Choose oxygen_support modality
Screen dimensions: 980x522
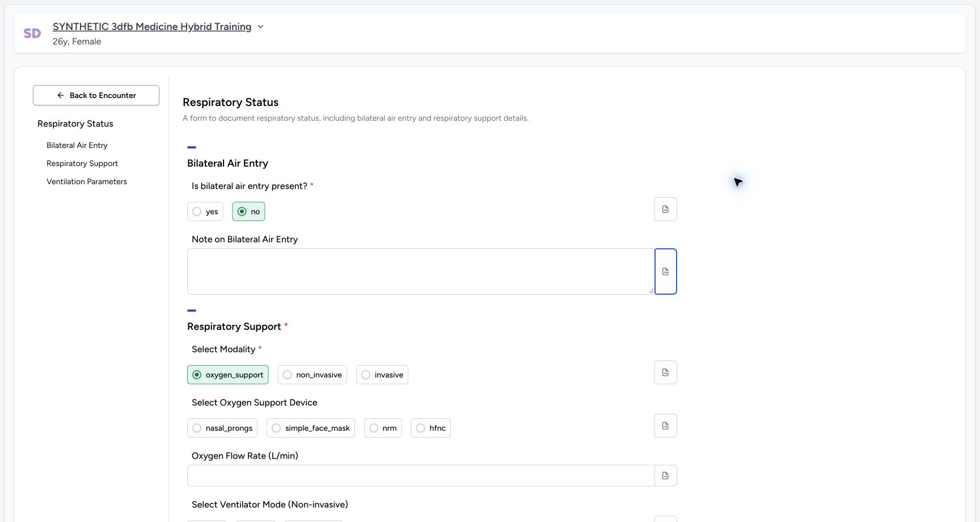click(227, 375)
